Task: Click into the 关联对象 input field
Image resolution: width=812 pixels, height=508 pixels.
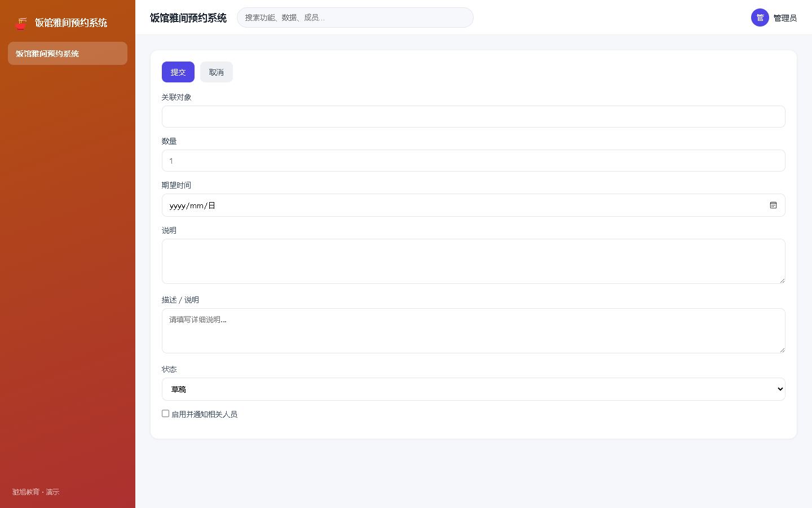Action: tap(474, 117)
